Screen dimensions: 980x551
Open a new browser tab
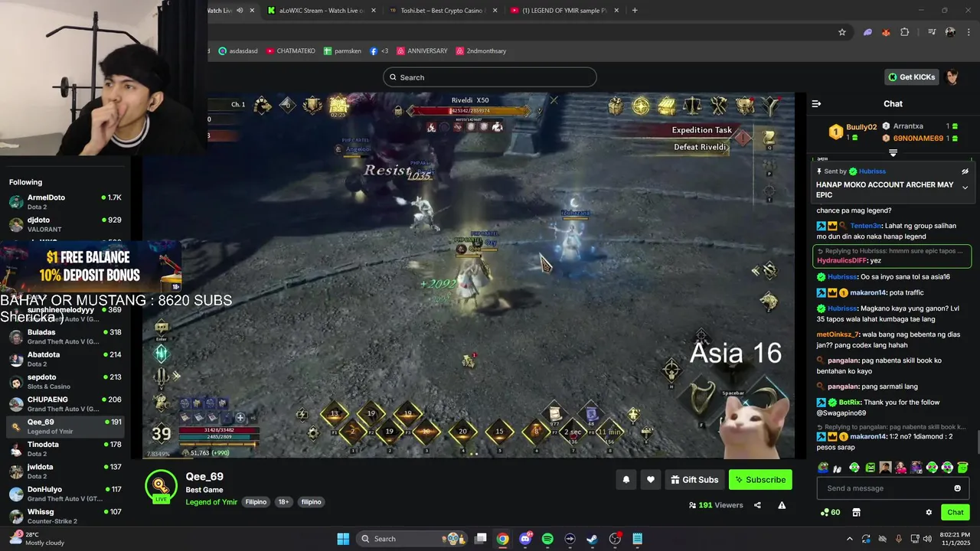(635, 11)
